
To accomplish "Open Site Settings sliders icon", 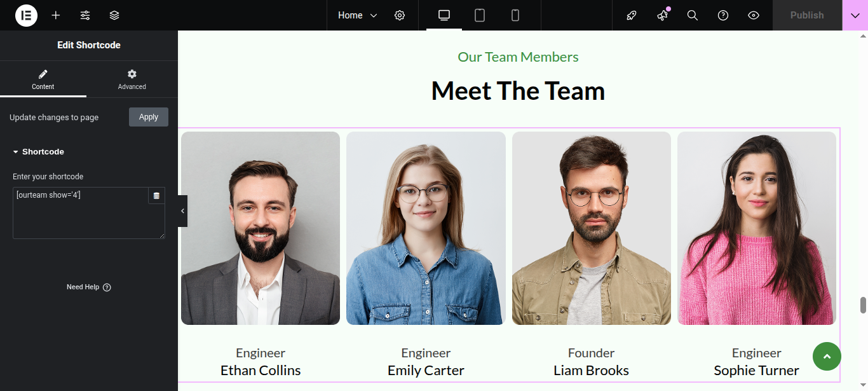I will click(x=85, y=15).
